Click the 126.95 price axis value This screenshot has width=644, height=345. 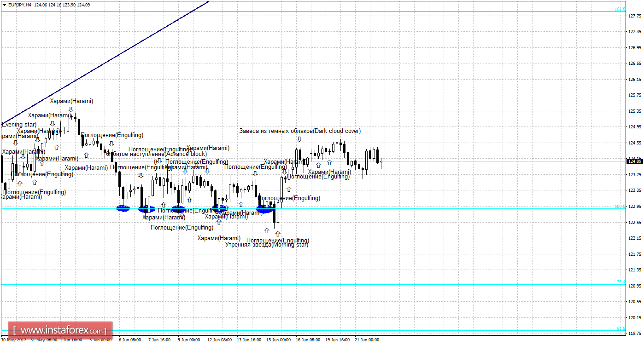pyautogui.click(x=635, y=47)
